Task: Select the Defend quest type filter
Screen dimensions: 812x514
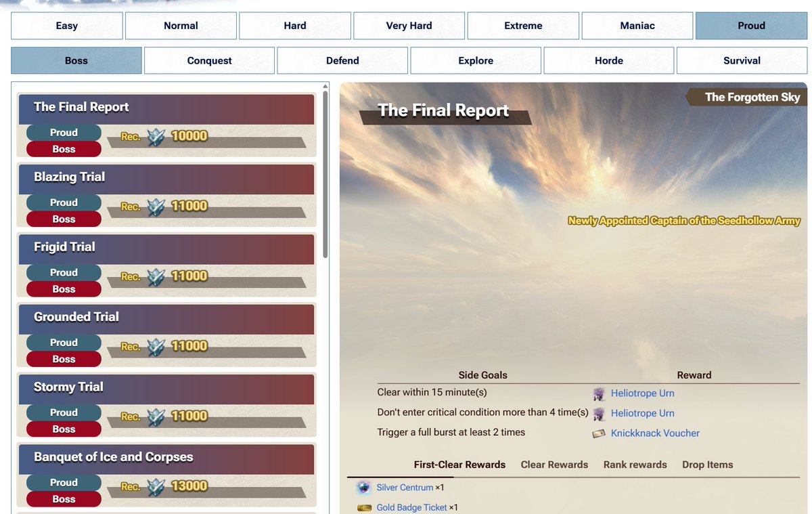Action: pyautogui.click(x=342, y=60)
